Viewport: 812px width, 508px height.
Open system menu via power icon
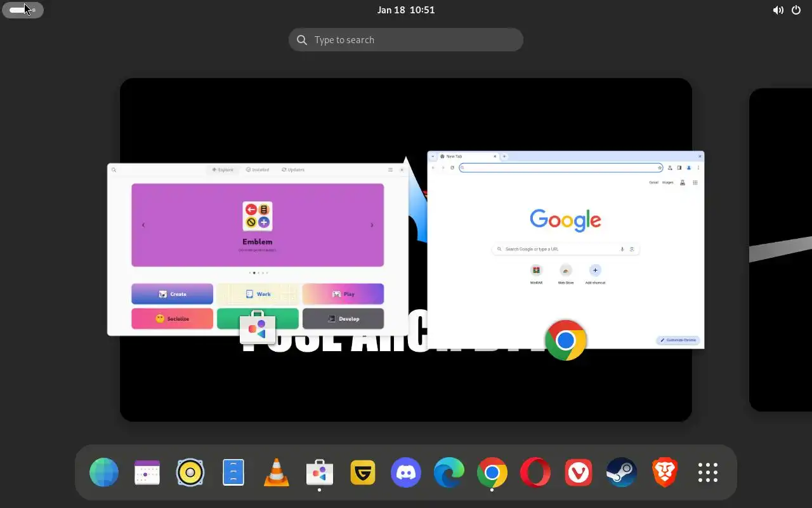click(796, 10)
